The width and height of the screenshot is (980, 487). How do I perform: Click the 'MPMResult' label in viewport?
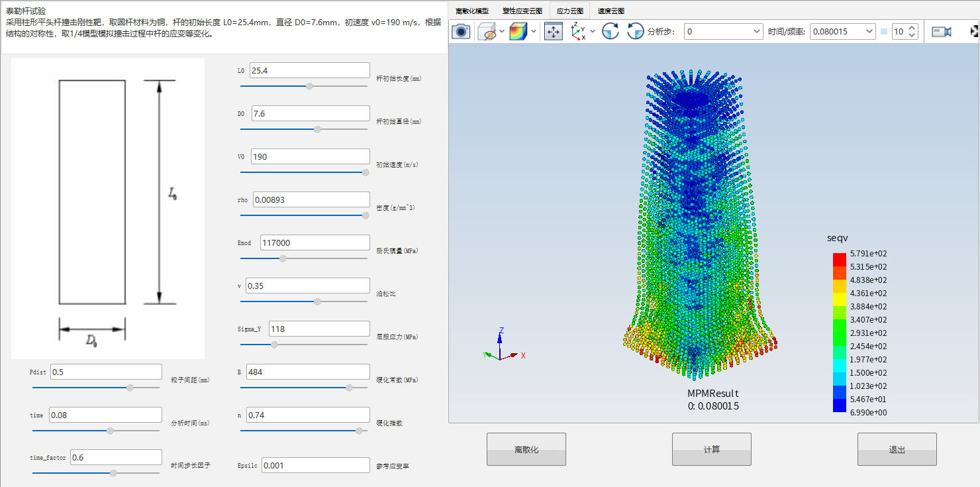713,394
